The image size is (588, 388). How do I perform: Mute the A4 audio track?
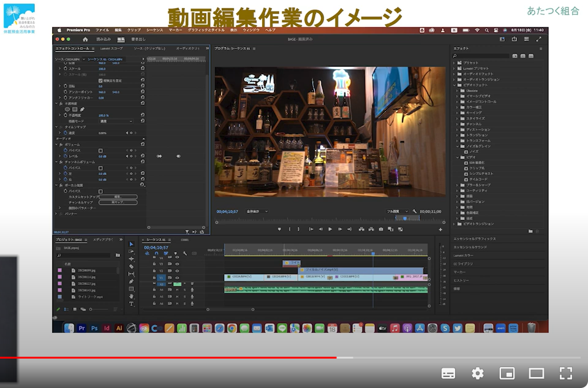[177, 290]
